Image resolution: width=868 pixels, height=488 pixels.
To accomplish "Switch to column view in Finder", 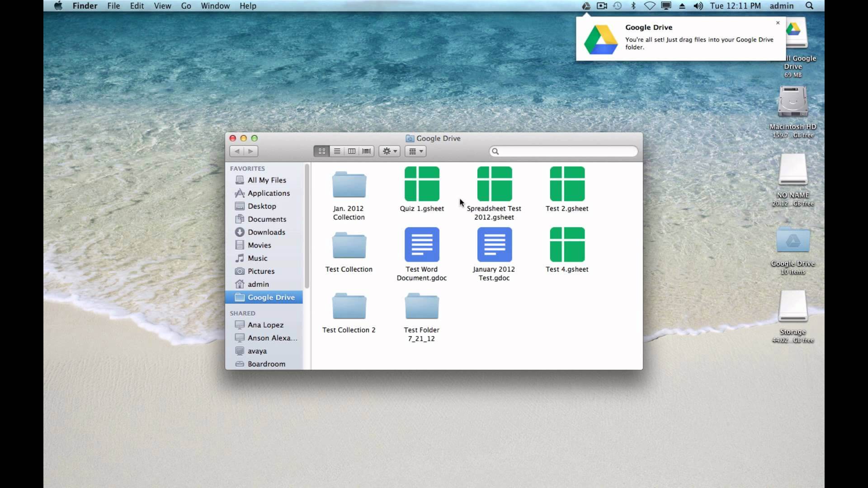I will point(352,151).
